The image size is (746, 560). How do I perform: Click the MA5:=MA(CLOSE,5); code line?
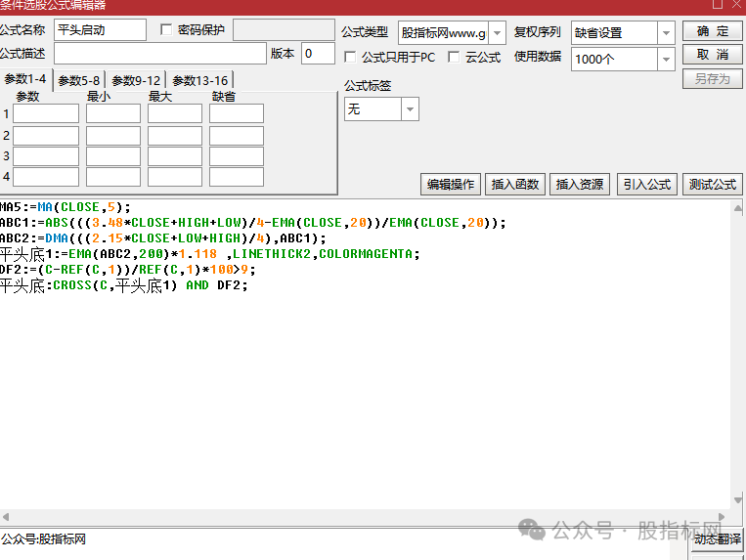66,207
